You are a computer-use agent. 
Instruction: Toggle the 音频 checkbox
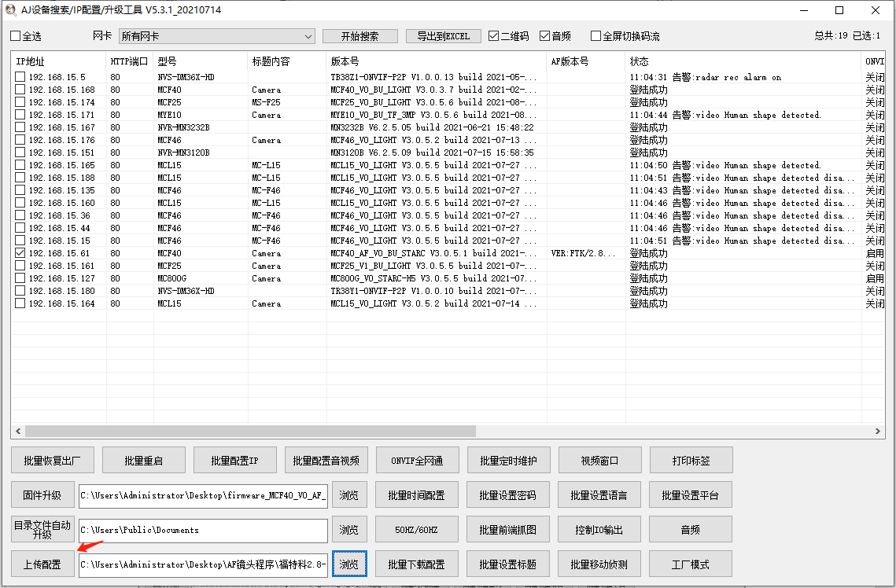click(544, 36)
